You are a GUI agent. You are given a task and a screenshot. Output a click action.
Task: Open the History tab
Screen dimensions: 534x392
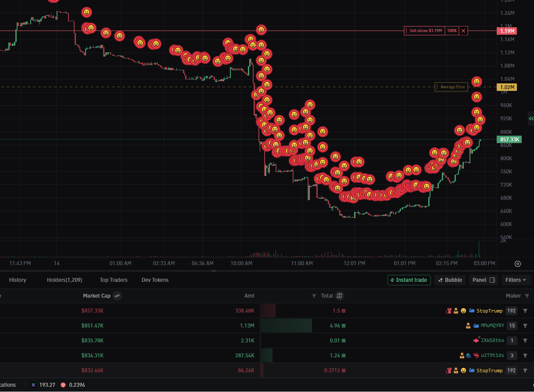[18, 280]
